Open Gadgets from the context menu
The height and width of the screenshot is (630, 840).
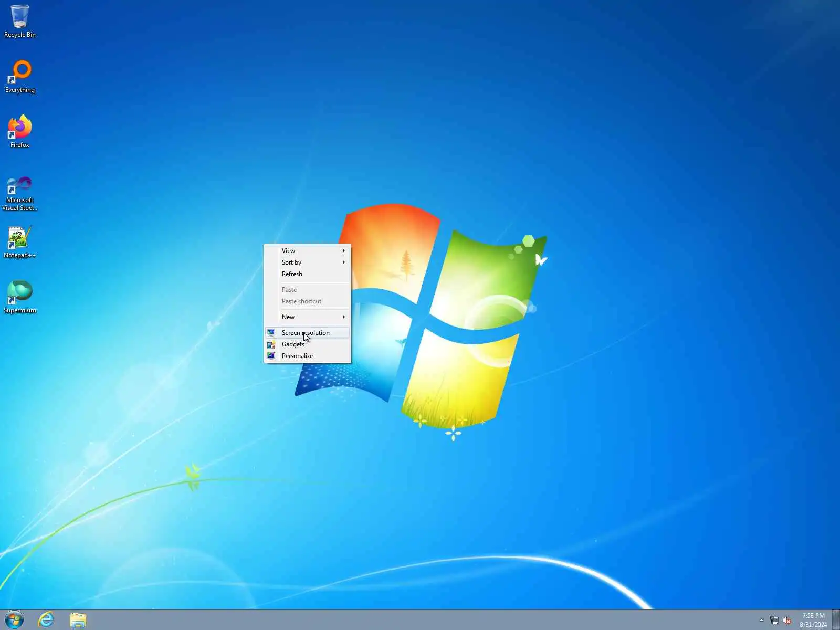[308, 344]
